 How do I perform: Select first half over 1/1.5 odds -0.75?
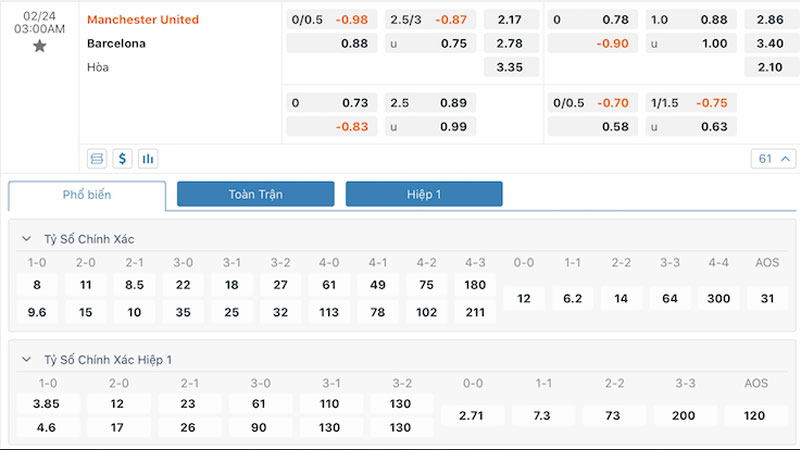click(691, 103)
